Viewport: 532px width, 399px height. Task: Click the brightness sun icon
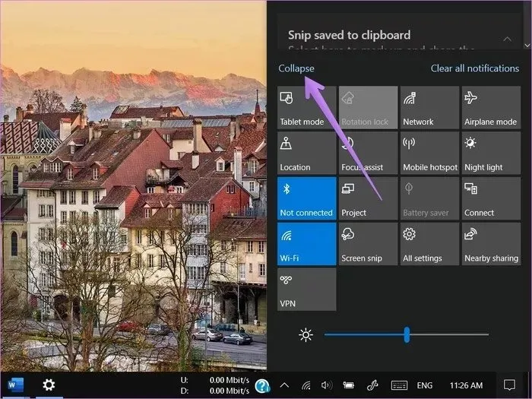pyautogui.click(x=306, y=335)
